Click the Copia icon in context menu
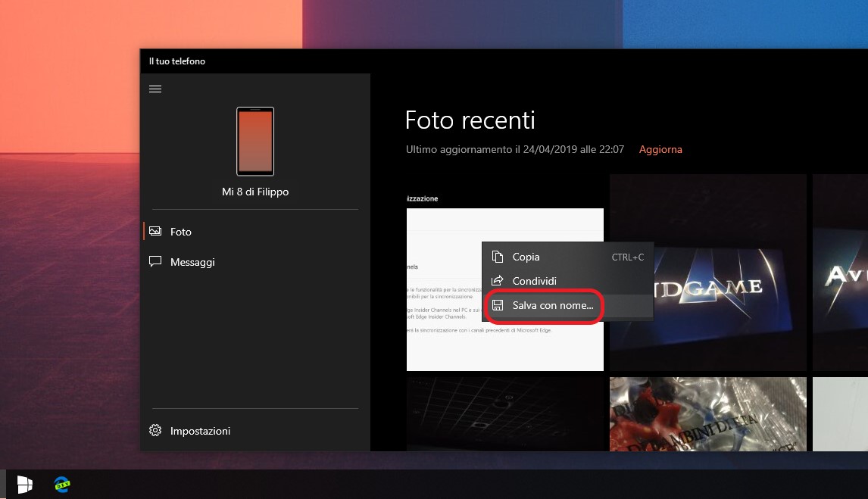The height and width of the screenshot is (499, 868). pos(498,257)
